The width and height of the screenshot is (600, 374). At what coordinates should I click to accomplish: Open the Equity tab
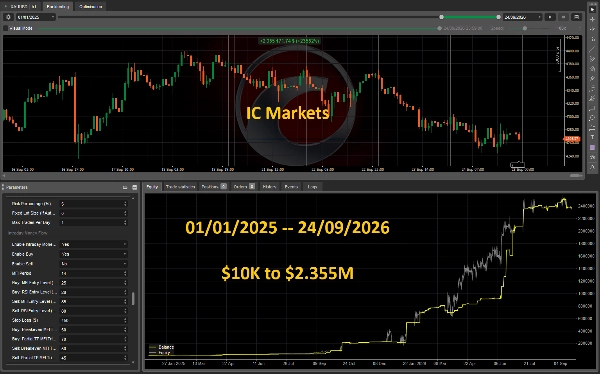152,186
